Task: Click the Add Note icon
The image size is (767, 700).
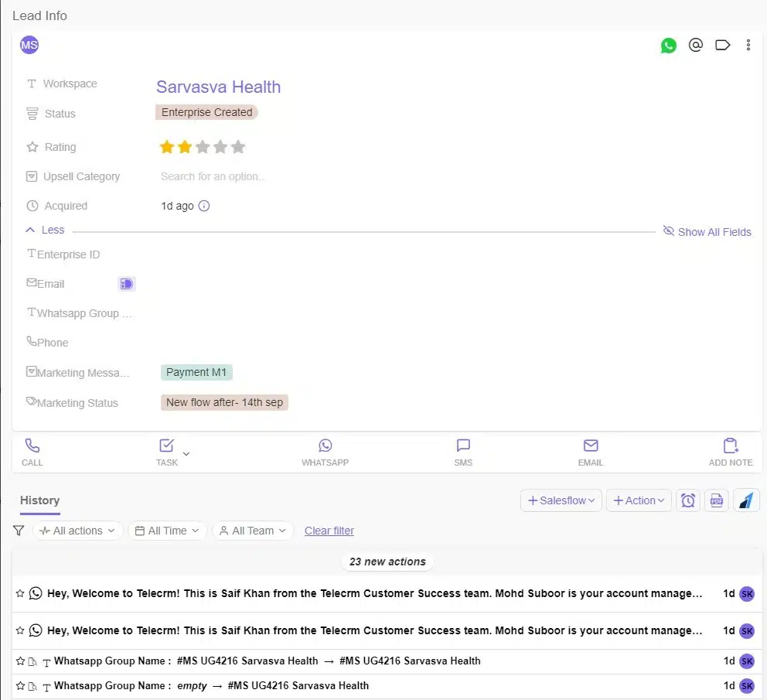Action: [x=729, y=446]
